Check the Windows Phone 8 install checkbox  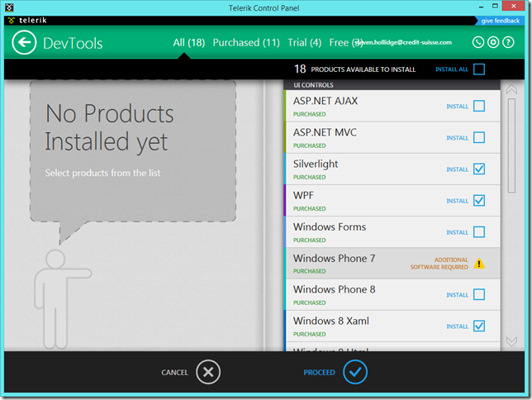coord(479,294)
